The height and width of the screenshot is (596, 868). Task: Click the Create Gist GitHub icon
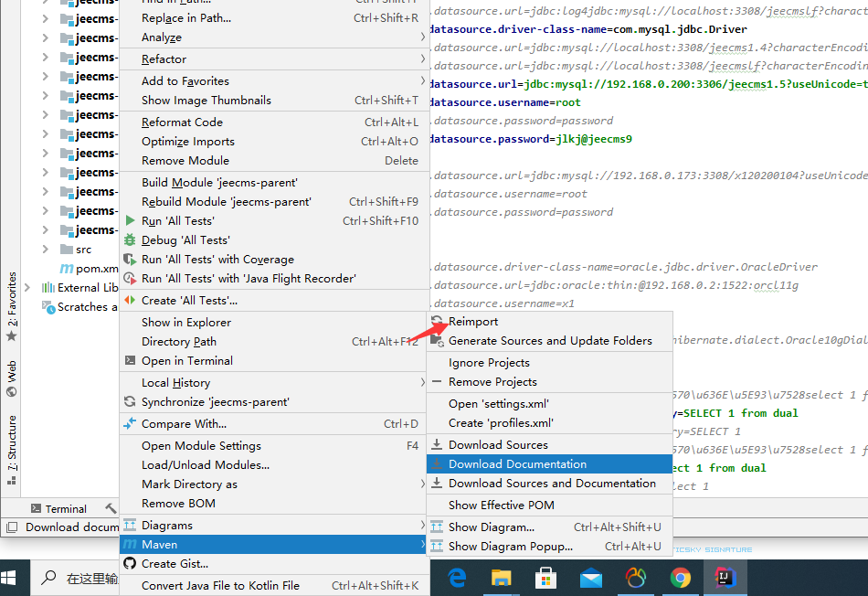click(130, 564)
